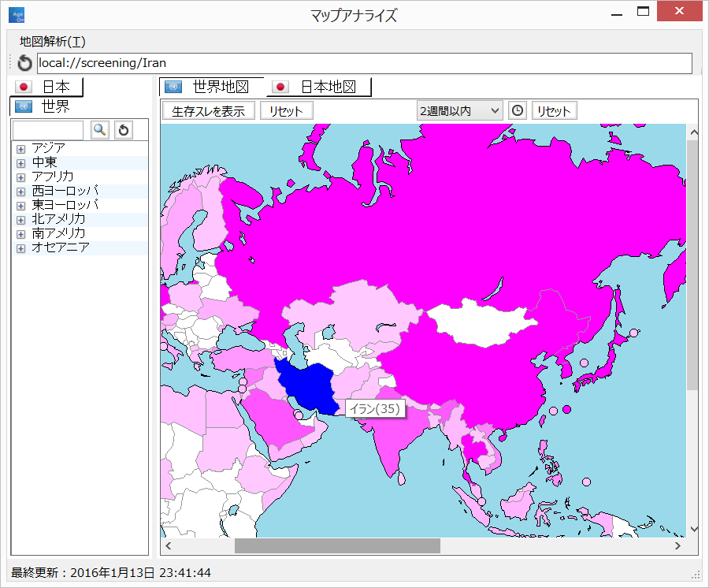Click the app icon in title bar
709x588 pixels.
[16, 14]
